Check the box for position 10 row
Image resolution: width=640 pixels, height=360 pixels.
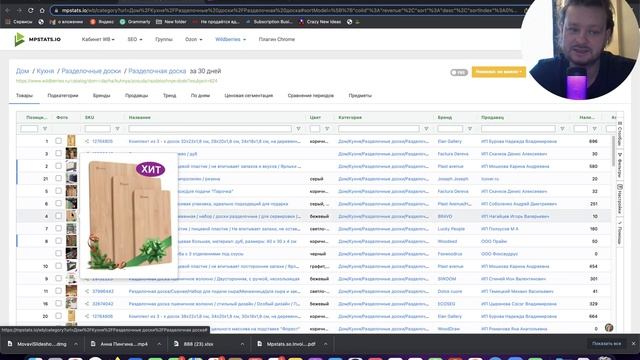[x=58, y=266]
